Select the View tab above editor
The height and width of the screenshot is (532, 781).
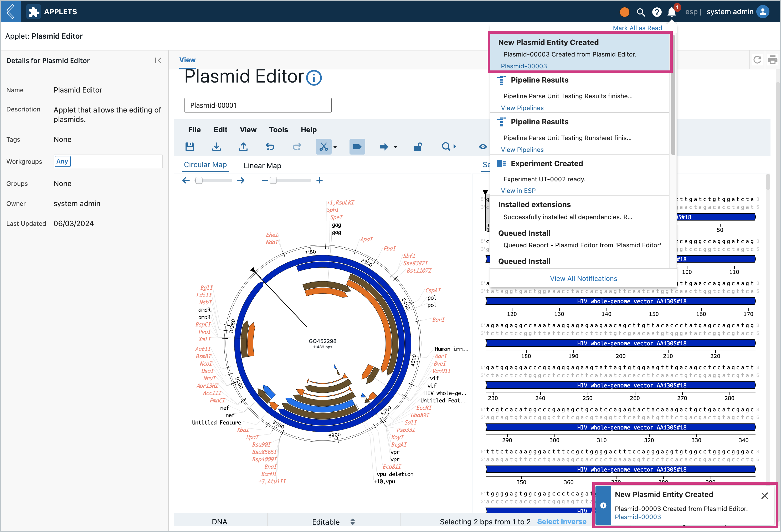click(187, 60)
